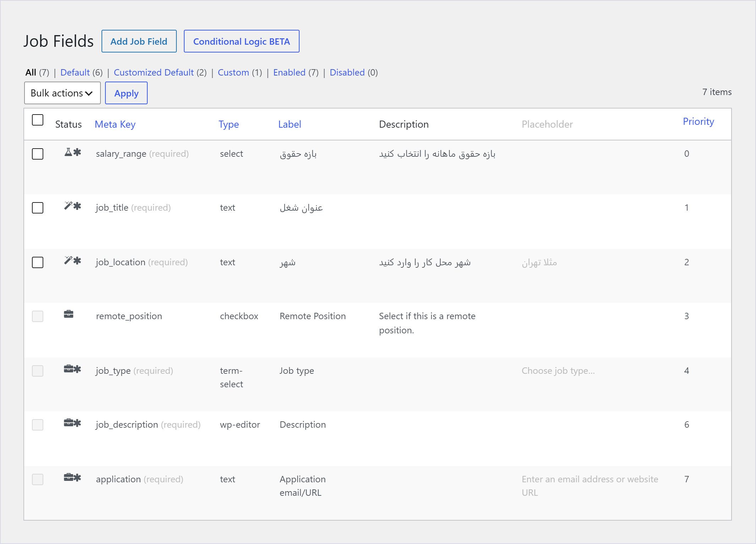Check the job_title row checkbox

pos(38,208)
